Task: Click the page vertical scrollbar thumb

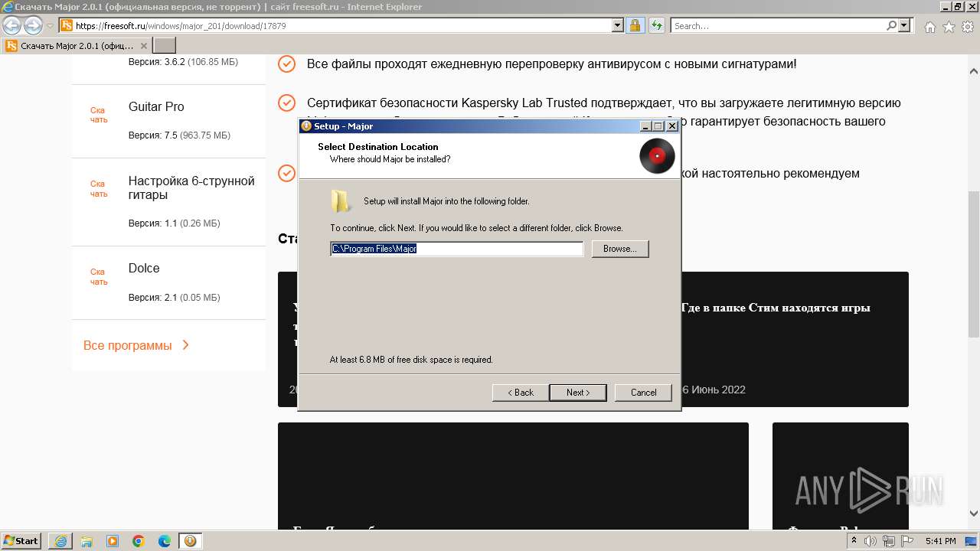Action: click(x=973, y=264)
